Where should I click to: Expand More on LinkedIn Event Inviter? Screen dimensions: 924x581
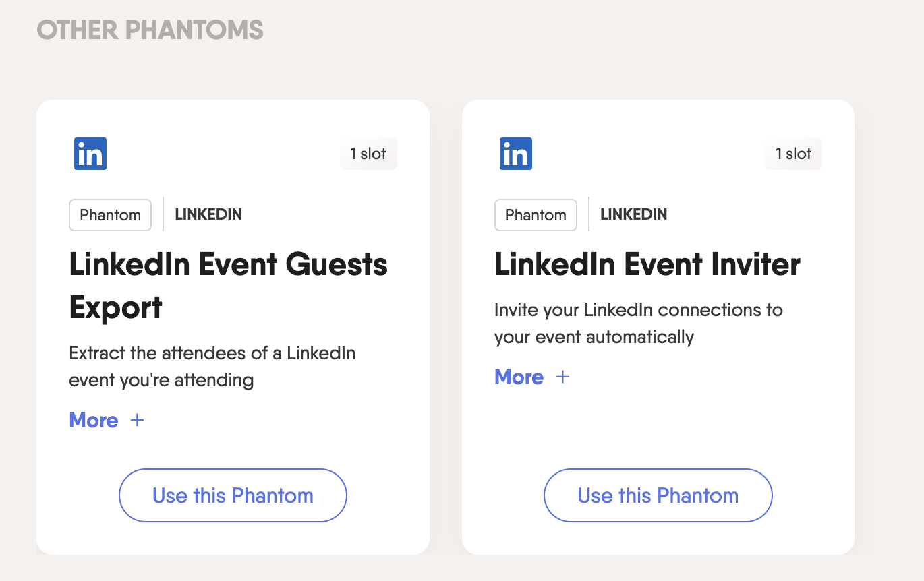click(519, 377)
